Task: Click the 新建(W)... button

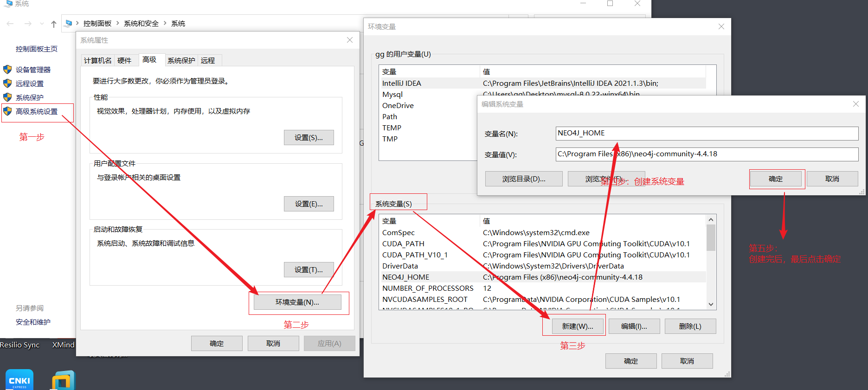Action: tap(578, 326)
